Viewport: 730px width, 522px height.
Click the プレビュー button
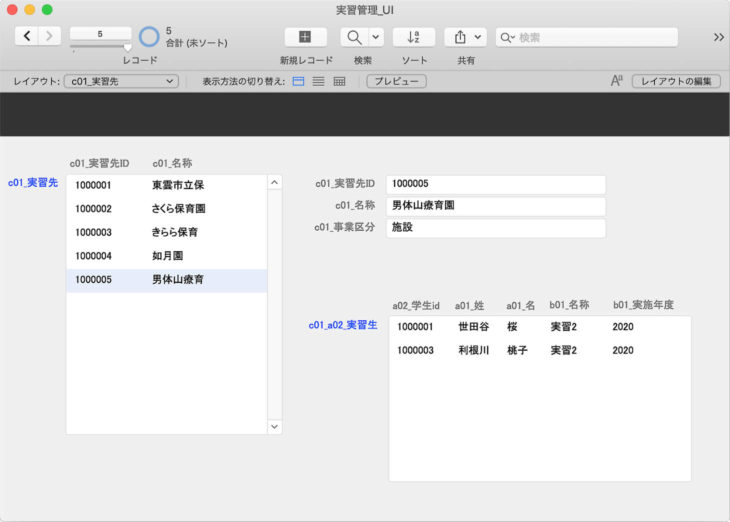(x=394, y=81)
